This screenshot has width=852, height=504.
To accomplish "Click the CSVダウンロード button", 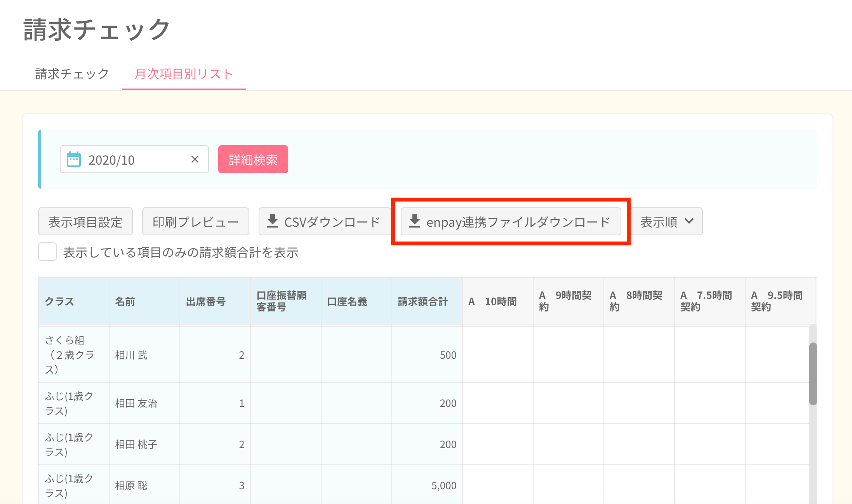I will (325, 222).
